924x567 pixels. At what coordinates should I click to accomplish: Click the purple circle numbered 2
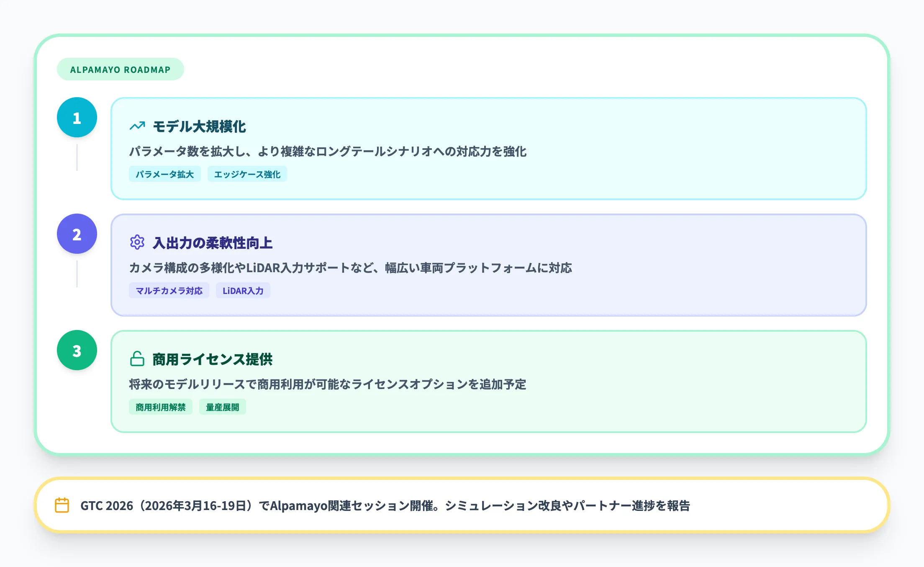tap(77, 234)
